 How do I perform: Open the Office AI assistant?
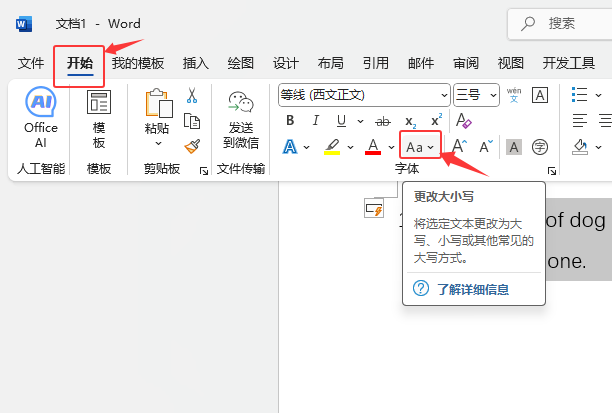(x=41, y=117)
